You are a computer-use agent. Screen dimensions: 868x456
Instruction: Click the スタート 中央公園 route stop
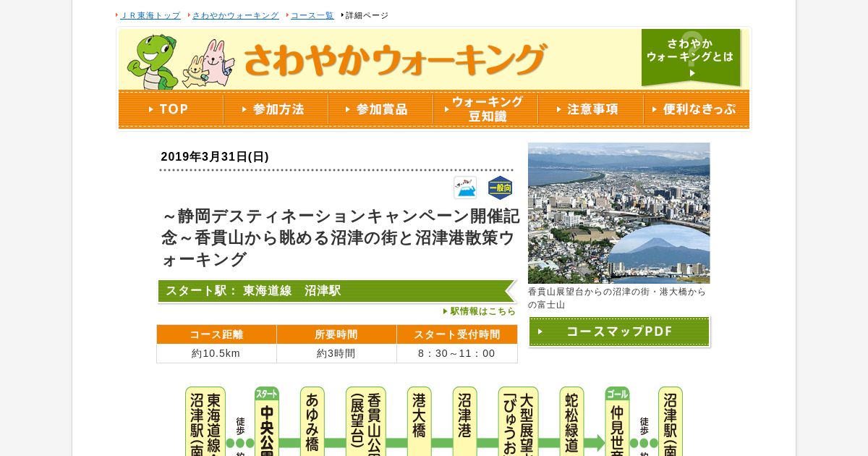click(267, 421)
